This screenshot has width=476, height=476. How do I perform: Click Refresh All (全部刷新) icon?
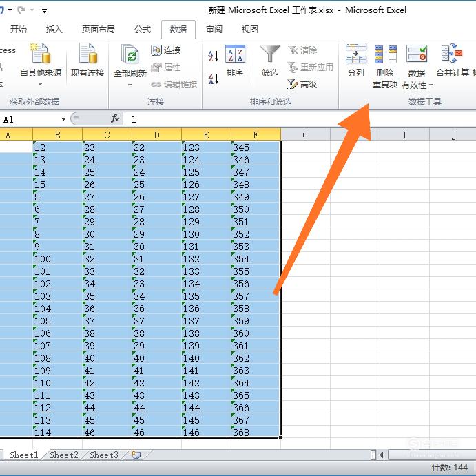[130, 54]
